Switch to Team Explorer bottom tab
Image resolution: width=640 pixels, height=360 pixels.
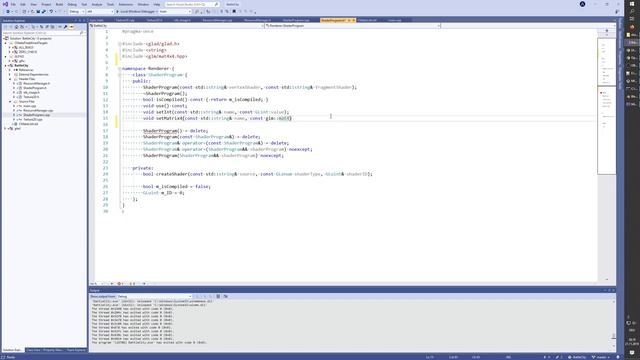pyautogui.click(x=76, y=350)
